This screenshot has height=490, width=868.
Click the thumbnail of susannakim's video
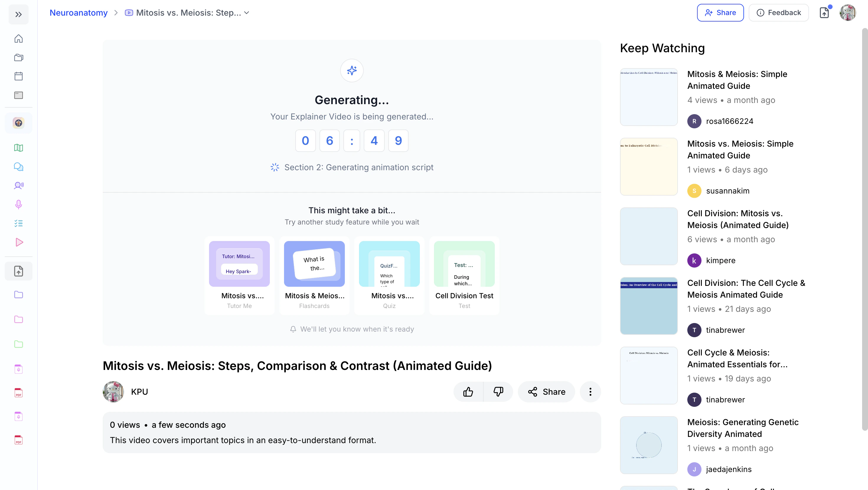649,167
